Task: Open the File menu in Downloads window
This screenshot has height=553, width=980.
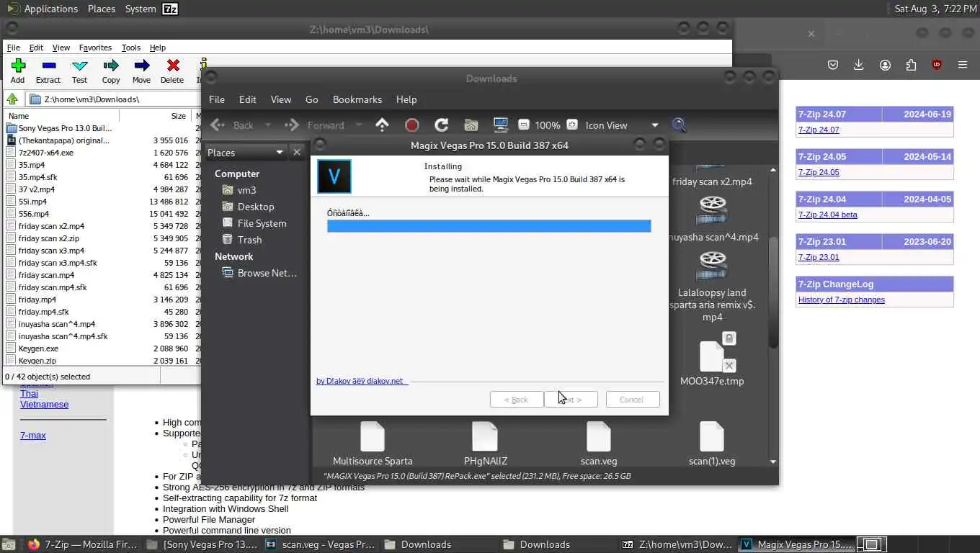Action: click(217, 99)
